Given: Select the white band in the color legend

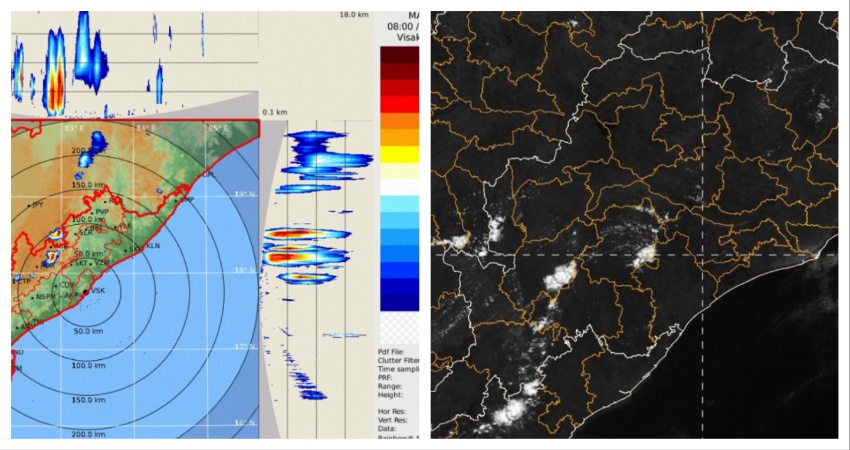Looking at the screenshot, I should tap(399, 187).
